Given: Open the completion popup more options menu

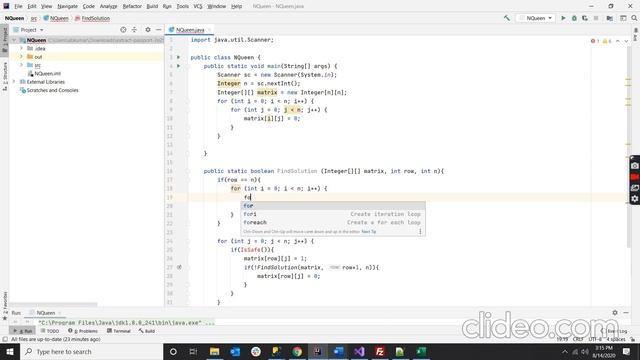Looking at the screenshot, I should (420, 231).
